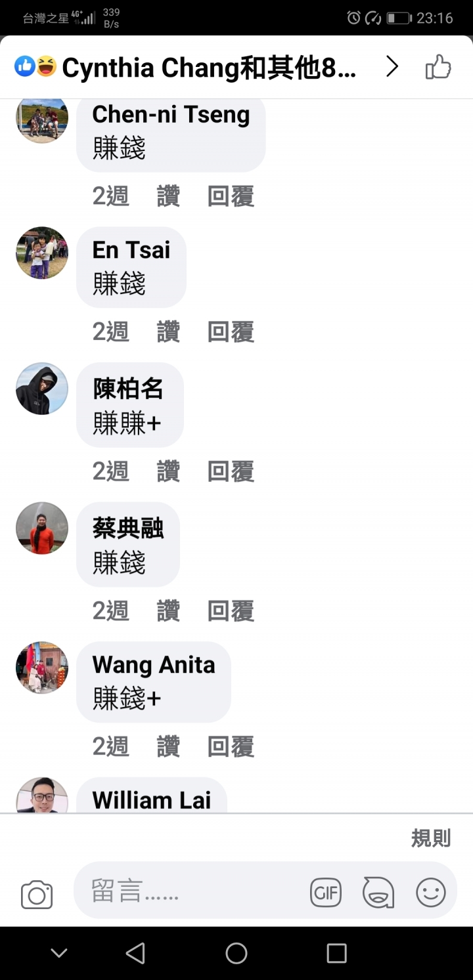Open Wang Anita's profile name
The image size is (473, 980).
coord(154,664)
